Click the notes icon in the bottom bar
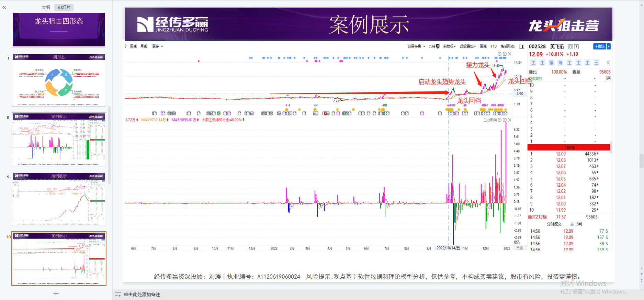The width and height of the screenshot is (644, 300). tap(118, 295)
